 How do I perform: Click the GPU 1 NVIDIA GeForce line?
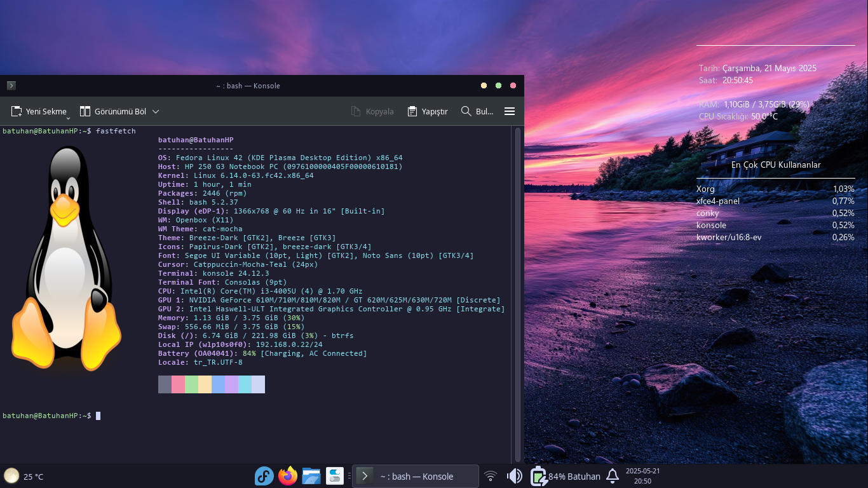tap(329, 300)
